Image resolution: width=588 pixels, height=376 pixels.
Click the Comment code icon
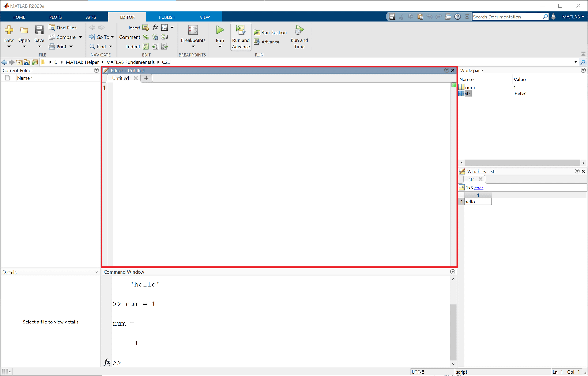145,37
